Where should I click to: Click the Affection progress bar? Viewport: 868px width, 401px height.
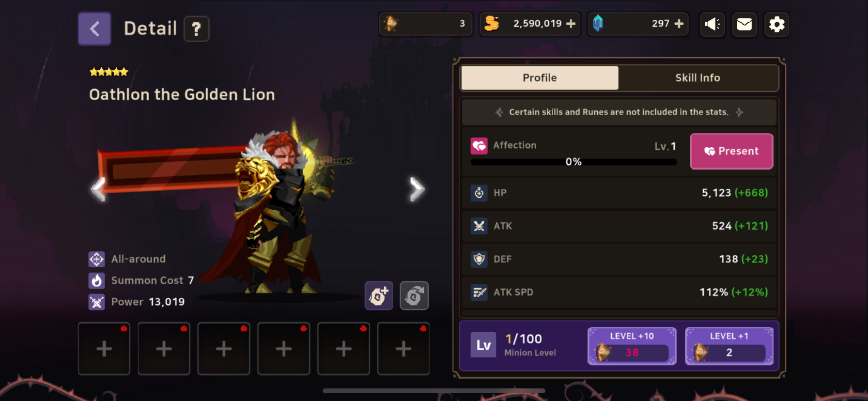point(573,162)
